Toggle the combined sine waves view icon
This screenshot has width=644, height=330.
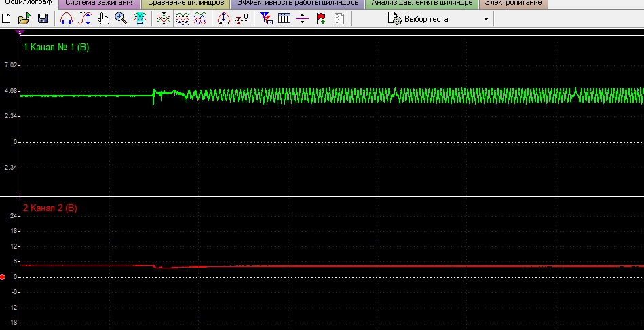pyautogui.click(x=200, y=18)
